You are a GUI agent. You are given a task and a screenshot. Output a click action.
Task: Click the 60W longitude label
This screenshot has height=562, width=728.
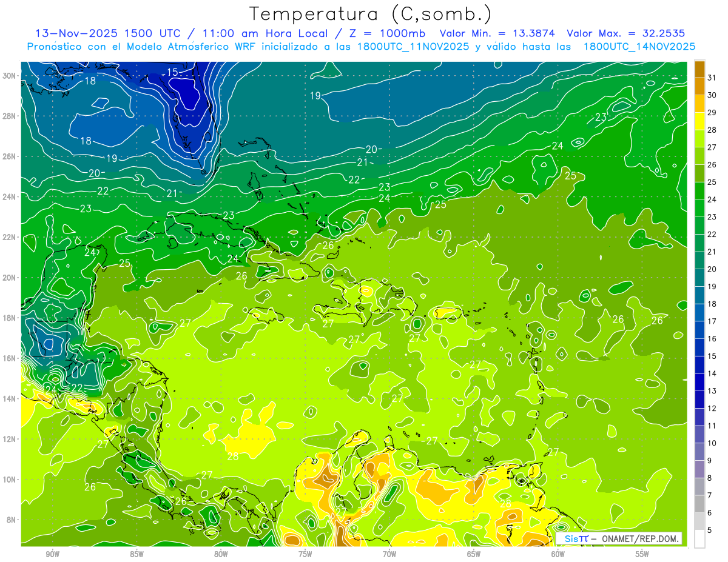[x=558, y=554]
